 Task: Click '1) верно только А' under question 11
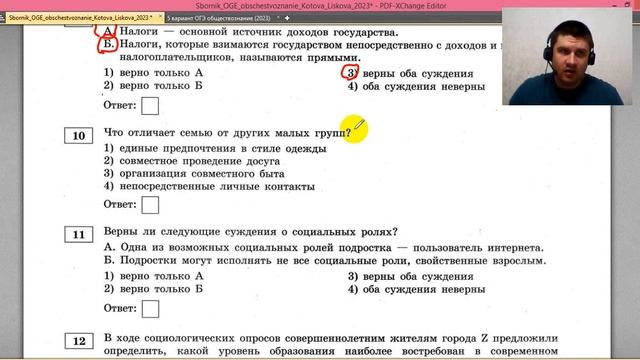(153, 276)
